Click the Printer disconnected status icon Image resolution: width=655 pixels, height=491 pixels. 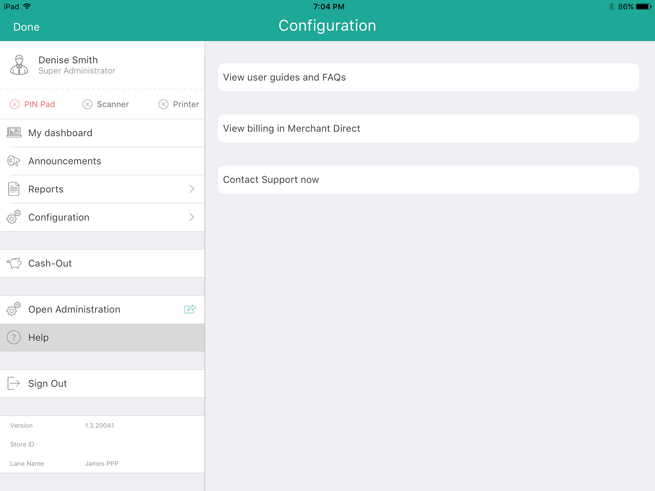(163, 104)
